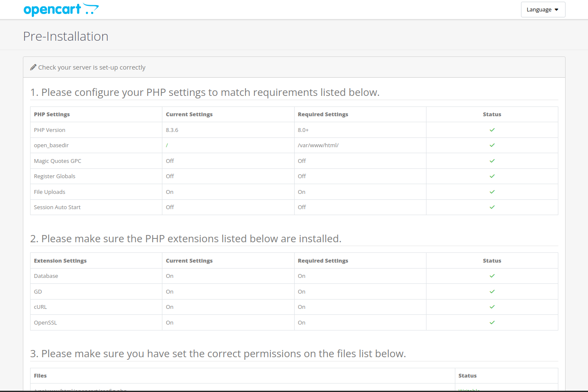Click the PHP version value 8.3.6

tap(172, 130)
